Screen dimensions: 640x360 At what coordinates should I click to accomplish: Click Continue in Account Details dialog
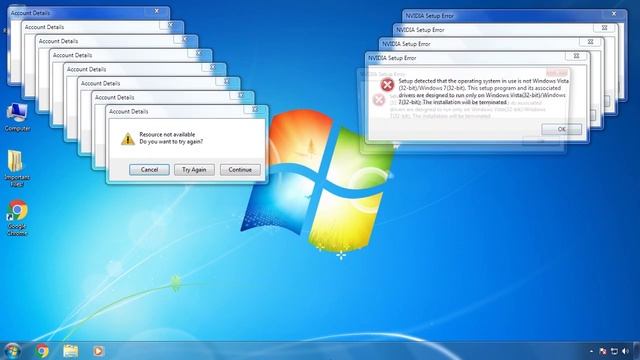(x=240, y=170)
